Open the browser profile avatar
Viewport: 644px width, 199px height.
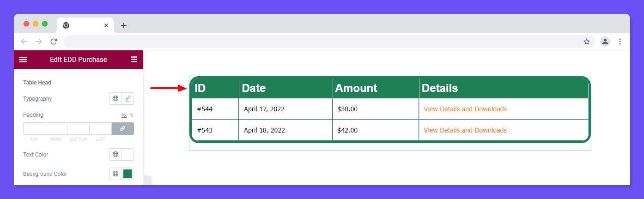(605, 42)
